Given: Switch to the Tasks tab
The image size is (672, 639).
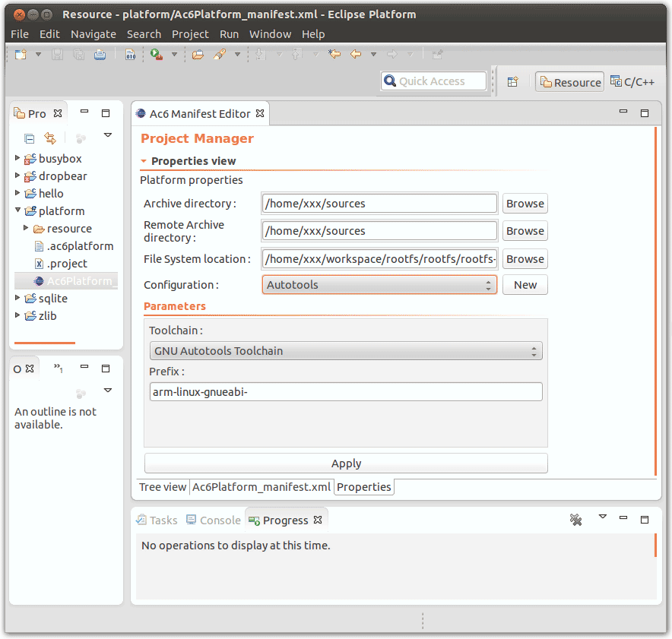Looking at the screenshot, I should [x=157, y=520].
